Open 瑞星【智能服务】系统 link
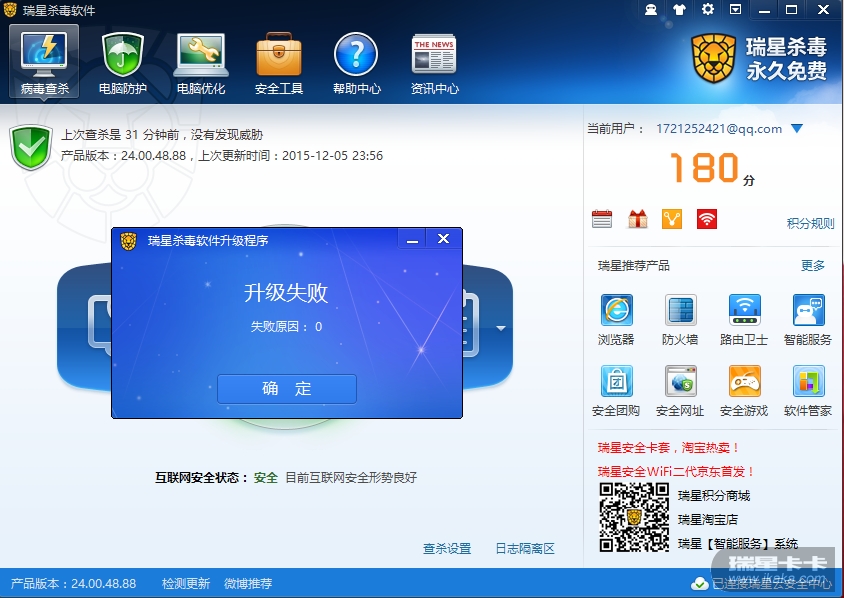844x598 pixels. (737, 544)
